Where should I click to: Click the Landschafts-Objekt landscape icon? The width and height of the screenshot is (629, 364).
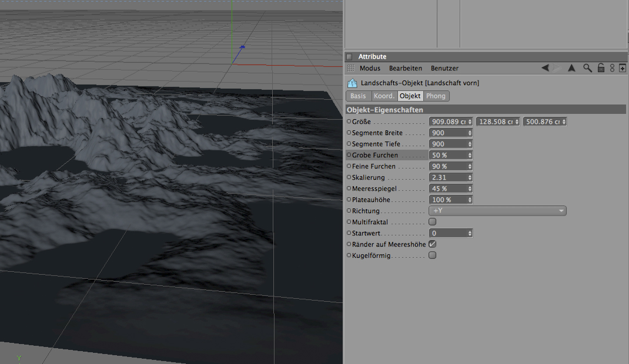[x=352, y=83]
